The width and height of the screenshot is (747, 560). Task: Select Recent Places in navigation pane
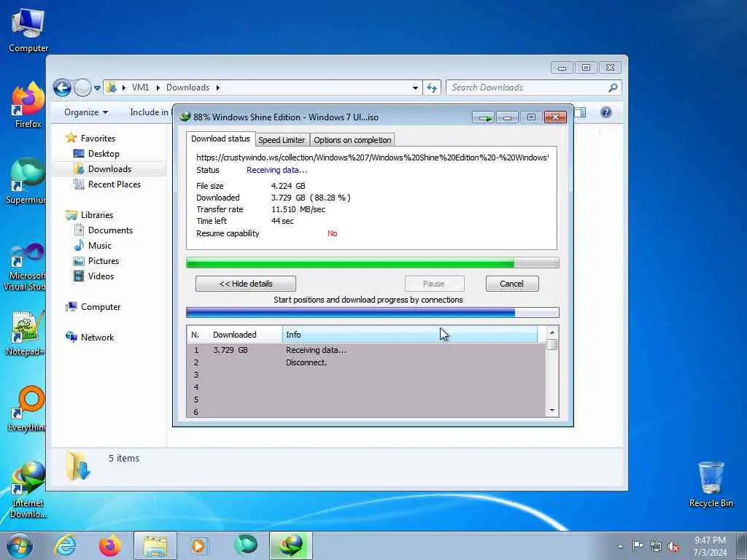pos(115,184)
